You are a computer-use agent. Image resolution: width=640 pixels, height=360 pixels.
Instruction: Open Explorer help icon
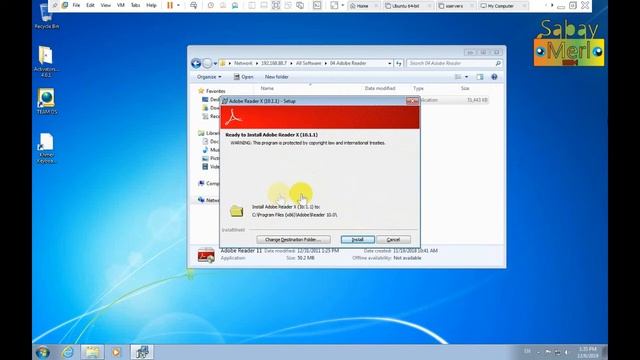[494, 77]
